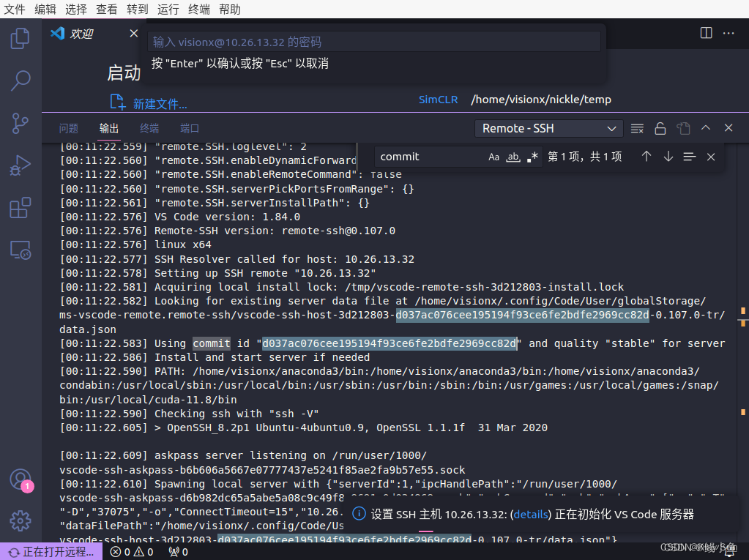
Task: Click the 新建文件 new file link
Action: pos(160,104)
